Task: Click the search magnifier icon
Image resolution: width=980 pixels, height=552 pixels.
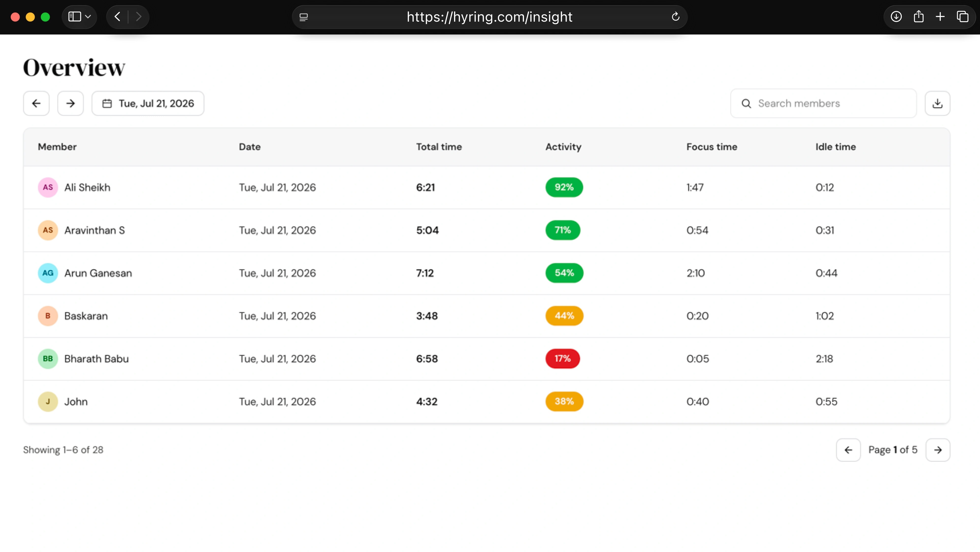Action: pyautogui.click(x=746, y=103)
